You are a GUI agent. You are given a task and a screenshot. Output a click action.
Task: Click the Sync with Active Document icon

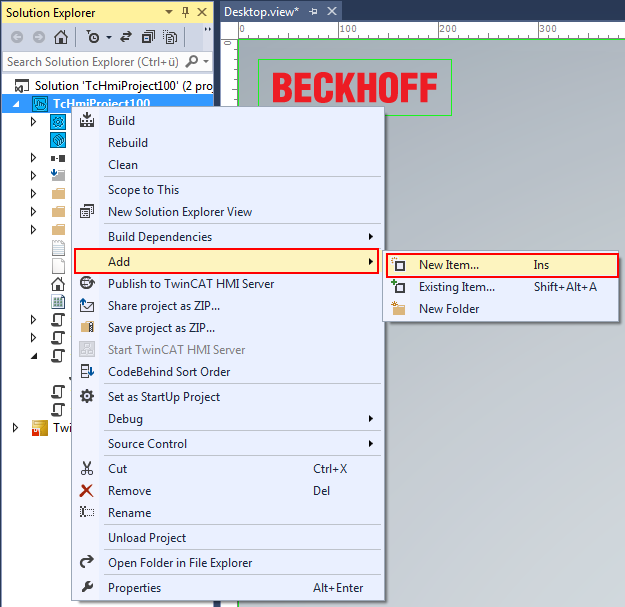point(126,37)
